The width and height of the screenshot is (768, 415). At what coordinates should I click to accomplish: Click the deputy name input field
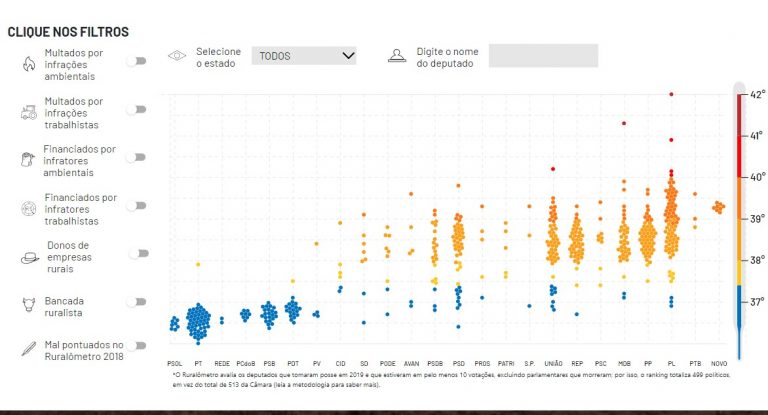click(543, 56)
